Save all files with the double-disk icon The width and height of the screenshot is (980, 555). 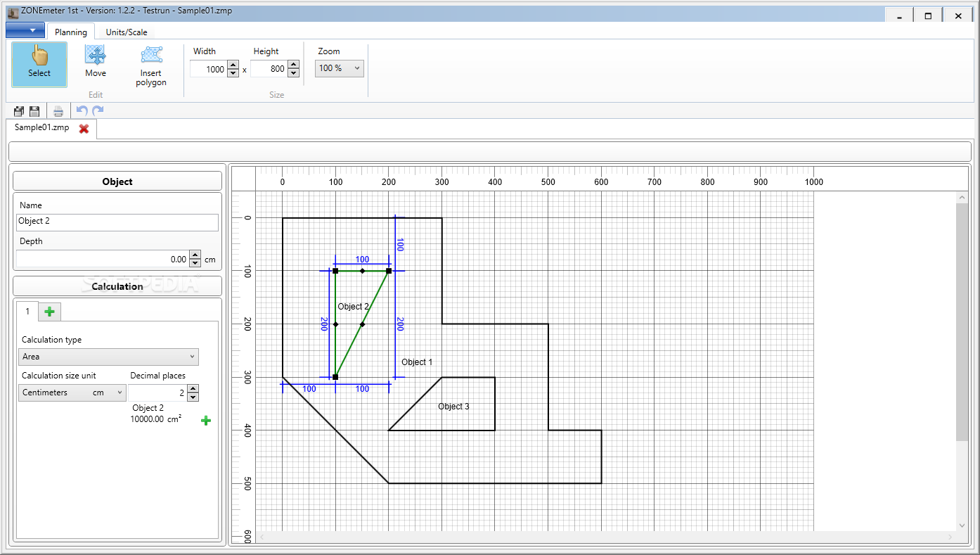tap(19, 111)
